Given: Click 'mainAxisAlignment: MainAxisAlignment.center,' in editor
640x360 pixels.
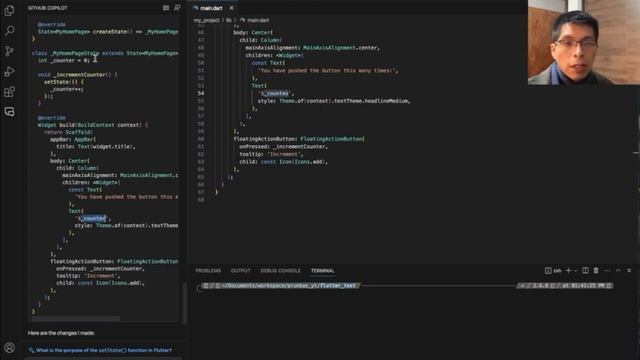Looking at the screenshot, I should tap(313, 48).
